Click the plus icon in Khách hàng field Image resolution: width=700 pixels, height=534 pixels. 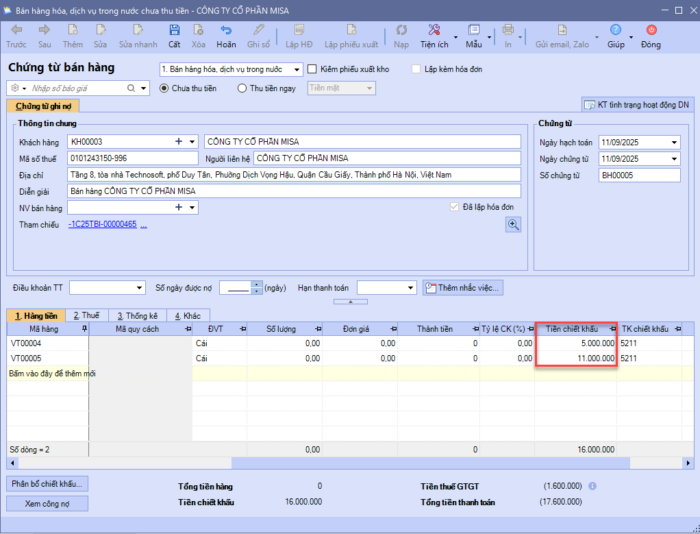click(x=179, y=142)
